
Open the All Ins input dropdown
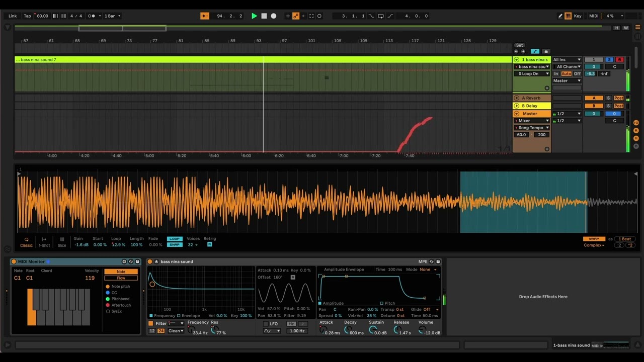[x=567, y=59]
